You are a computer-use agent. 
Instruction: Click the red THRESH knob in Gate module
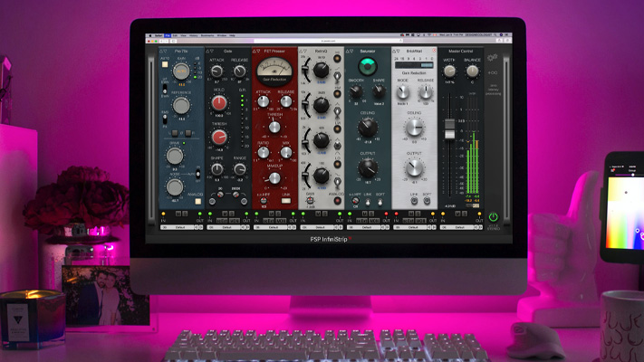pyautogui.click(x=218, y=136)
